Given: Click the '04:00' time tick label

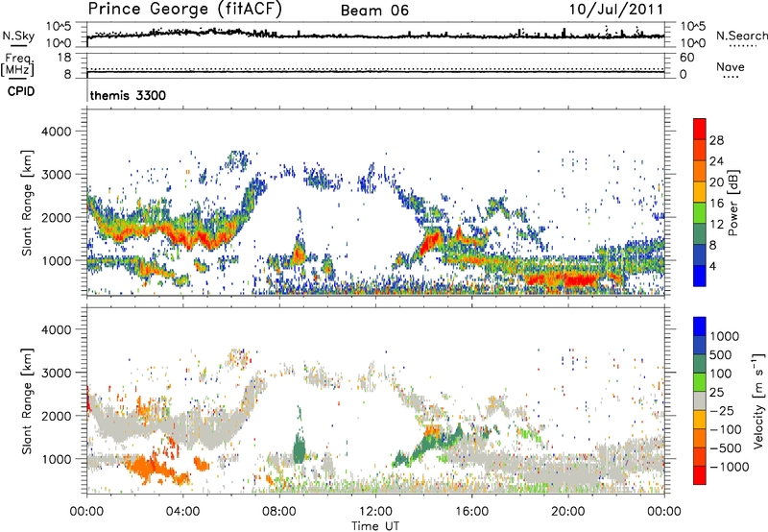Looking at the screenshot, I should pos(183,511).
